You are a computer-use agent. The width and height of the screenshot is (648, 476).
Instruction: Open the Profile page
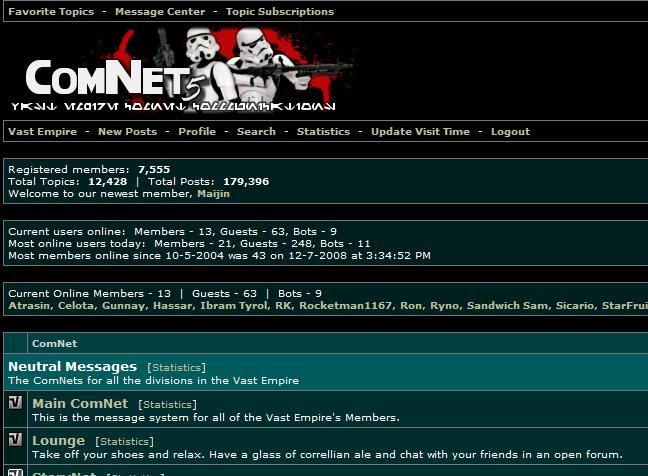pos(197,131)
